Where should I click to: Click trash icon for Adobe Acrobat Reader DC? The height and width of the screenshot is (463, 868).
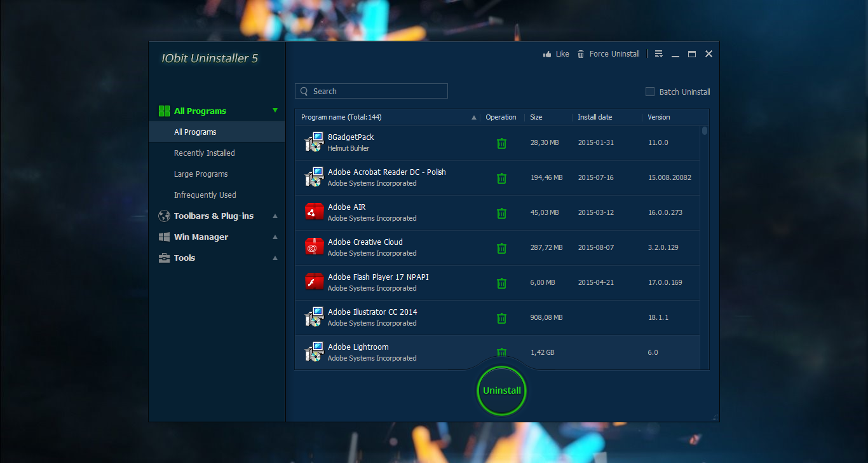tap(501, 178)
